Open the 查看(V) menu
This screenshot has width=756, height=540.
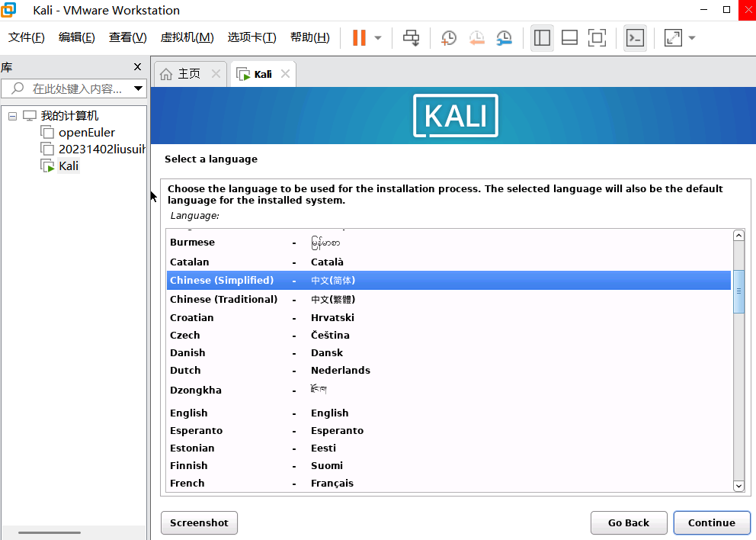point(128,37)
